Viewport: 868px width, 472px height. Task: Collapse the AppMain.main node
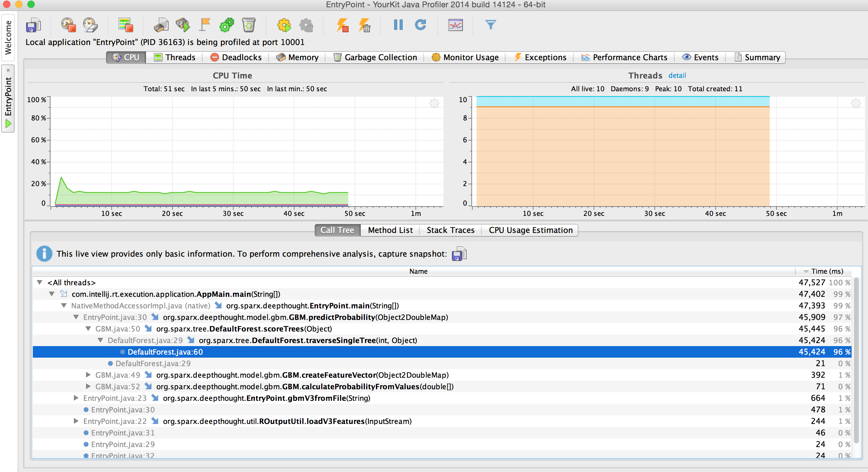click(x=52, y=294)
